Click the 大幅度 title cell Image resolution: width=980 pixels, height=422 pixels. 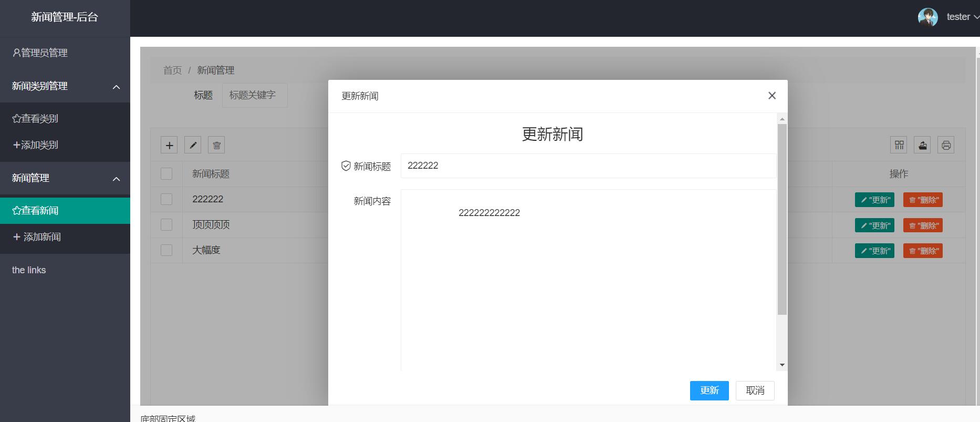[x=206, y=250]
